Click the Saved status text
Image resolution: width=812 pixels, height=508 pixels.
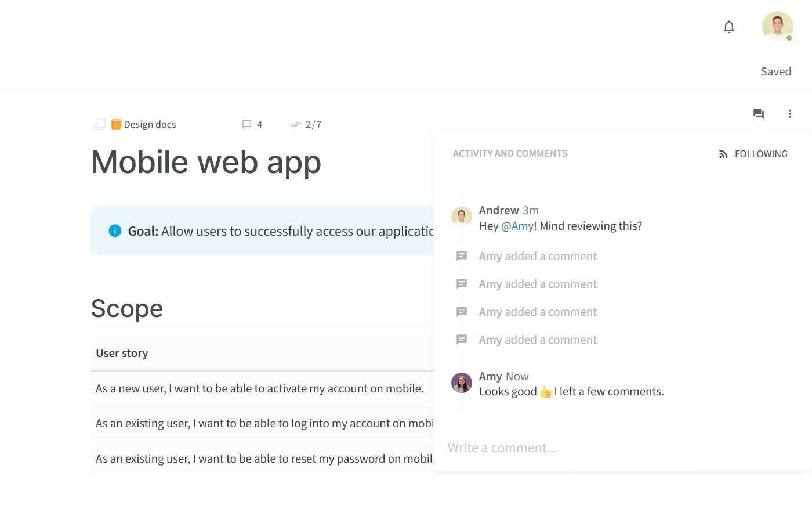[x=776, y=71]
